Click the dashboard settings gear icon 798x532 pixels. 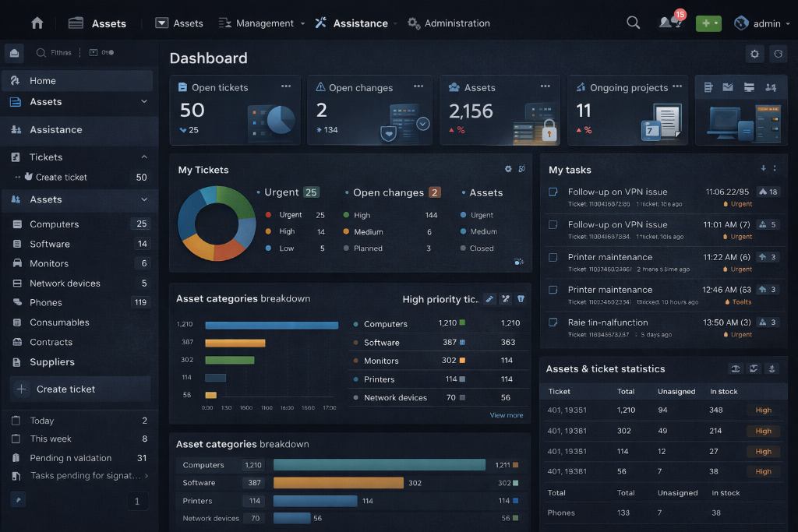pyautogui.click(x=754, y=54)
